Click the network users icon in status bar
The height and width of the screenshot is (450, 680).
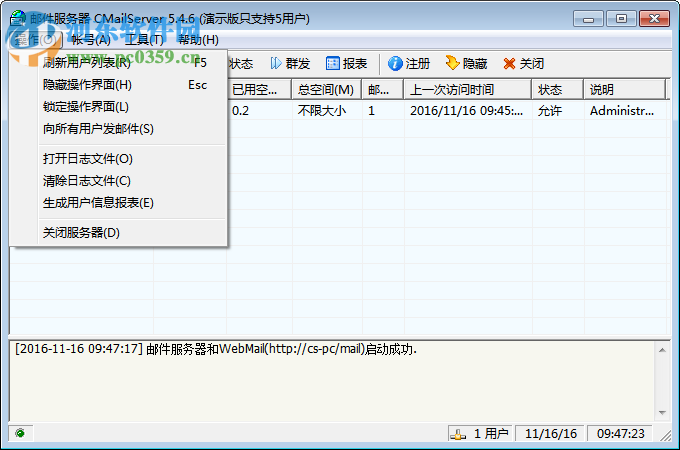pyautogui.click(x=458, y=434)
